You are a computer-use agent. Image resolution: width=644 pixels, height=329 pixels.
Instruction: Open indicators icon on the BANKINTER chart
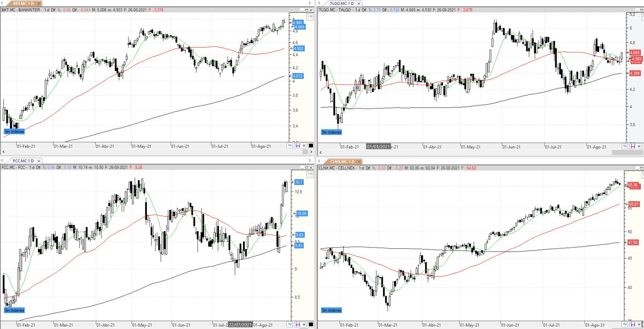pyautogui.click(x=290, y=146)
